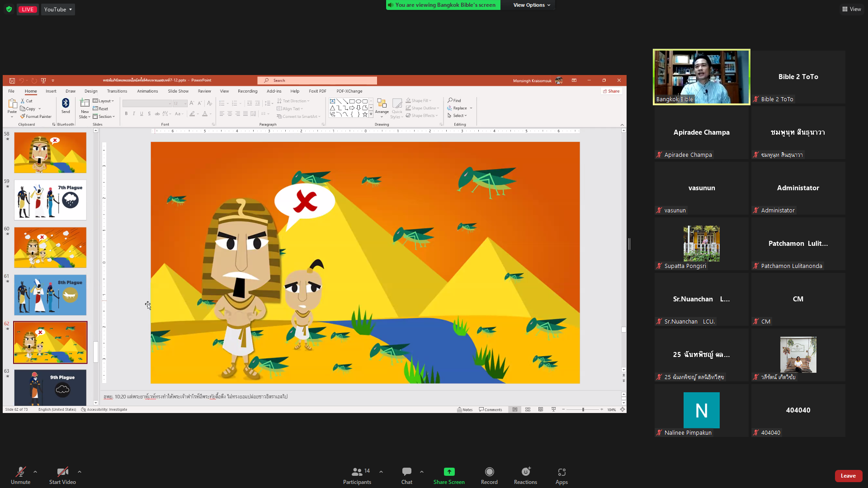The image size is (868, 488).
Task: Open the Section dropdown
Action: pos(104,116)
